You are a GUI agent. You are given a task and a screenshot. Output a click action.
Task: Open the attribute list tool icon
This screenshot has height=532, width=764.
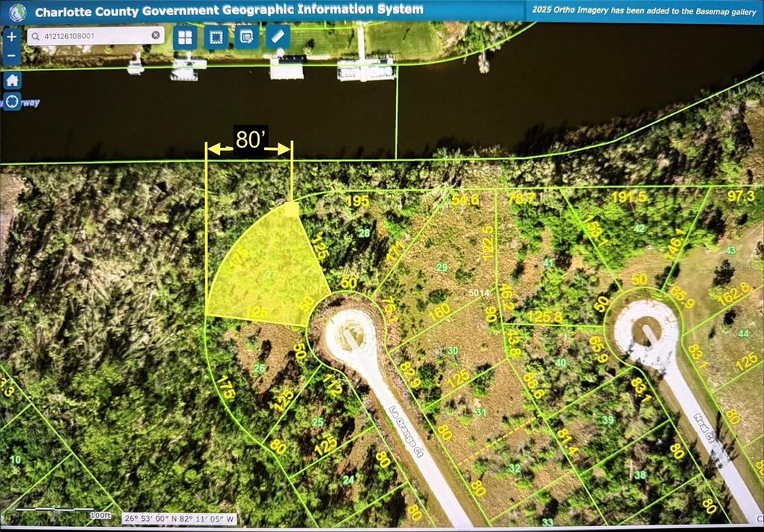tap(245, 37)
